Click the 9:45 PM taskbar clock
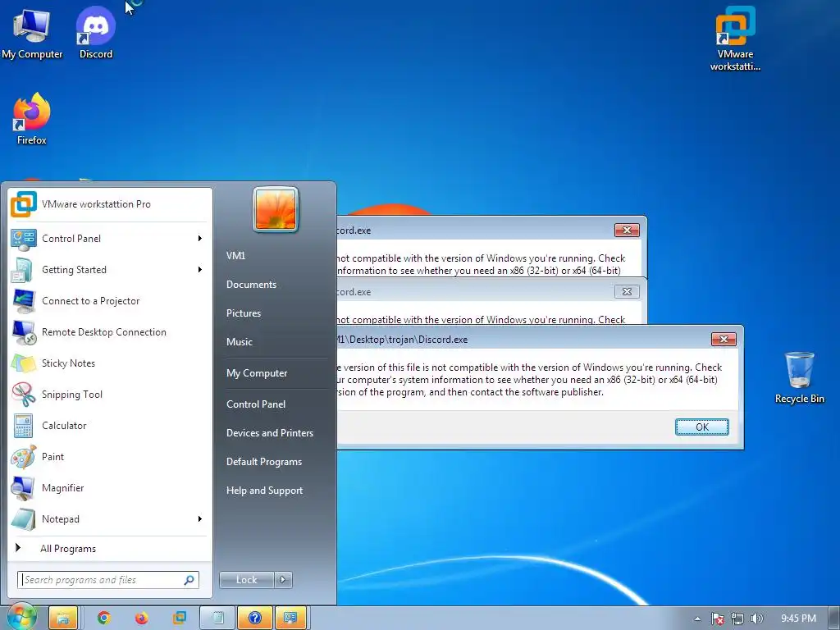Viewport: 840px width, 630px height. click(x=798, y=619)
